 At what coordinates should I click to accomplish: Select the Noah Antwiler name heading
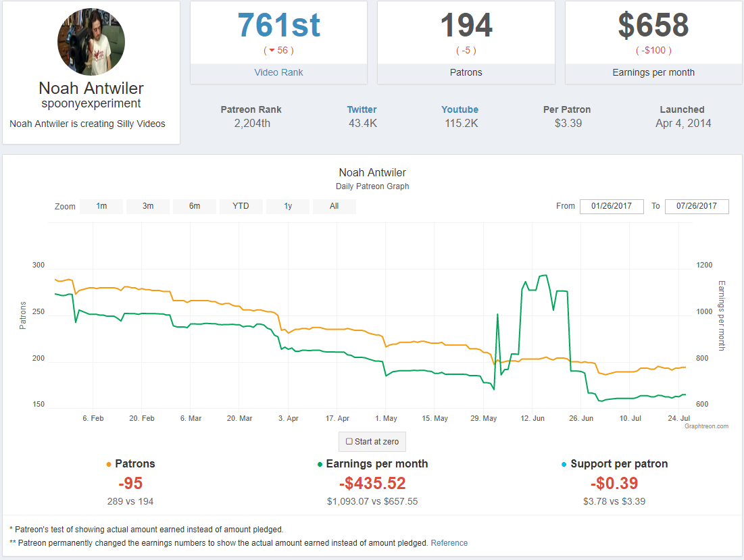[x=91, y=88]
